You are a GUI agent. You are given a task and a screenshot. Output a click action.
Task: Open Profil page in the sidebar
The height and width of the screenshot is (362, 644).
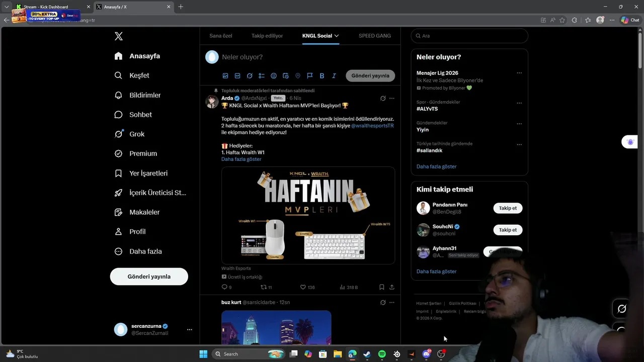130,232
